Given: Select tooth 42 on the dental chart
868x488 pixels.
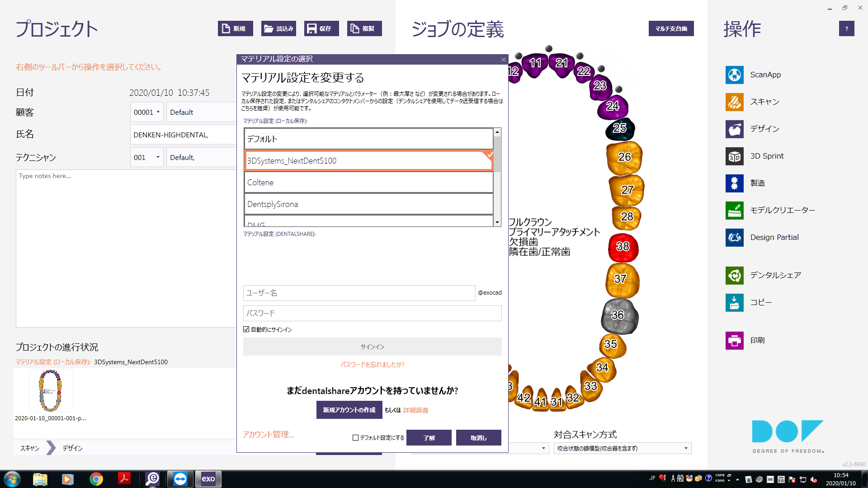Looking at the screenshot, I should pyautogui.click(x=524, y=398).
